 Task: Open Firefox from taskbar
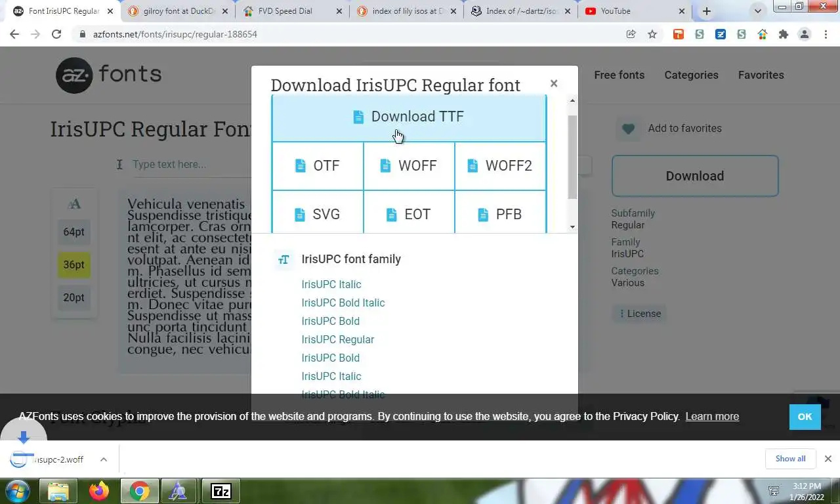click(x=99, y=491)
